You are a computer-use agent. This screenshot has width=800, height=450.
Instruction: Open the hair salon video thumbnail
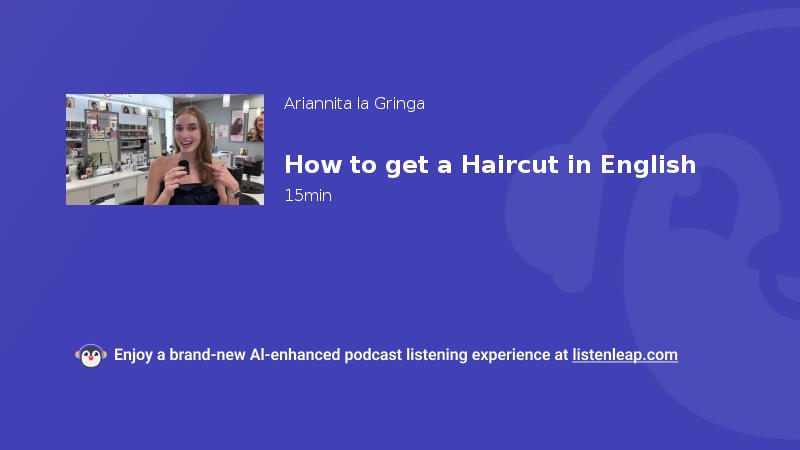[165, 149]
